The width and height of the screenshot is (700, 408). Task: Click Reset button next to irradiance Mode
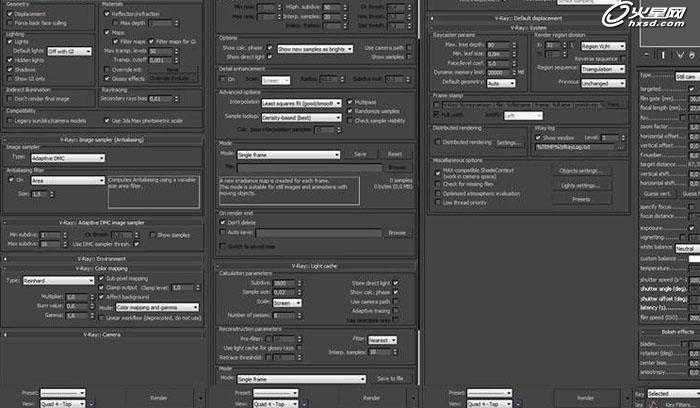[x=395, y=154]
